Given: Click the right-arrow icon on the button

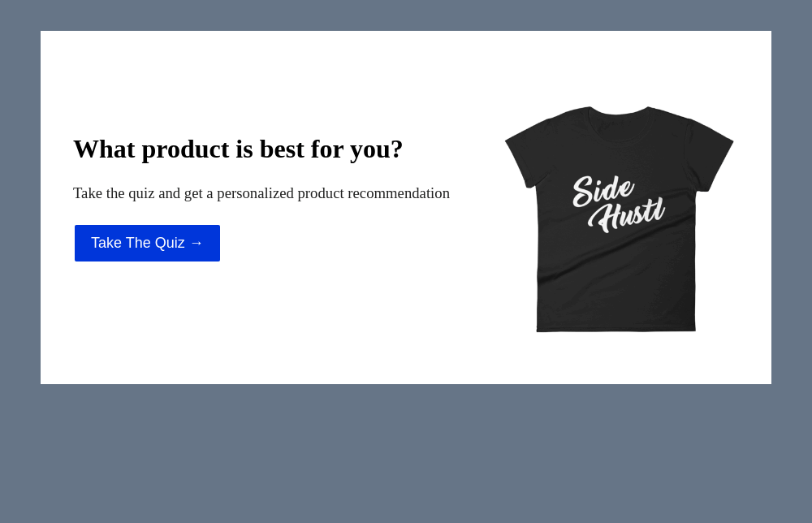Looking at the screenshot, I should [197, 243].
